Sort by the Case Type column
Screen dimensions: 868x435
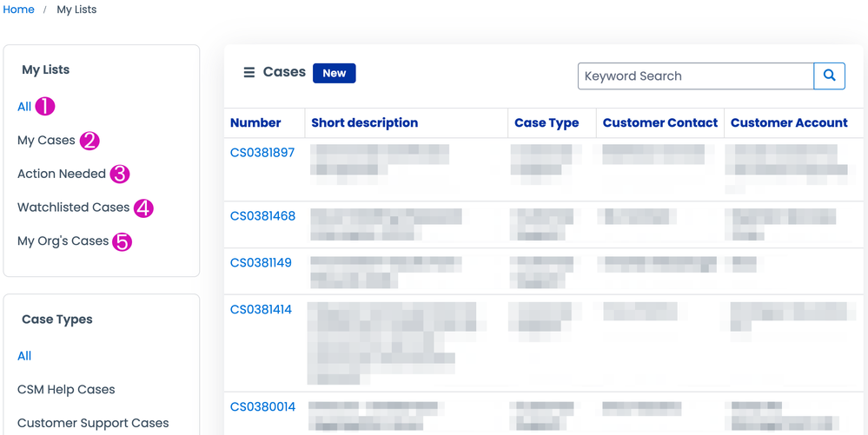[547, 123]
